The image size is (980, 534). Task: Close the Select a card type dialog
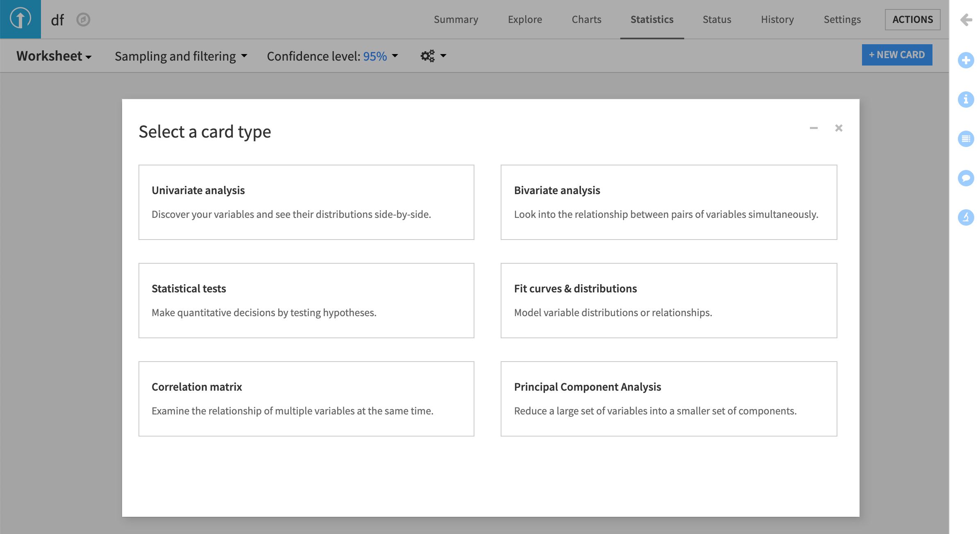[x=839, y=128]
